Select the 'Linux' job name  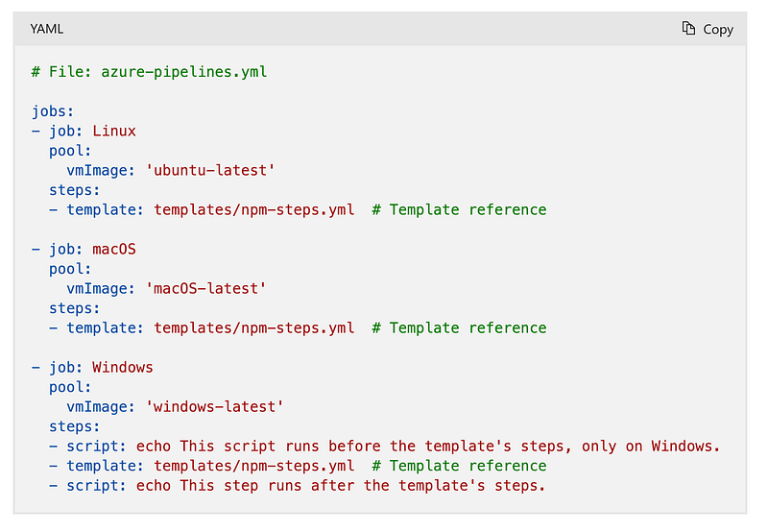[x=114, y=131]
